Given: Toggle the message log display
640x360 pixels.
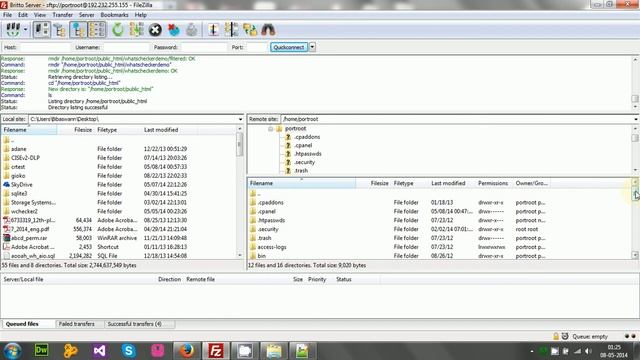Looking at the screenshot, I should tap(41, 29).
